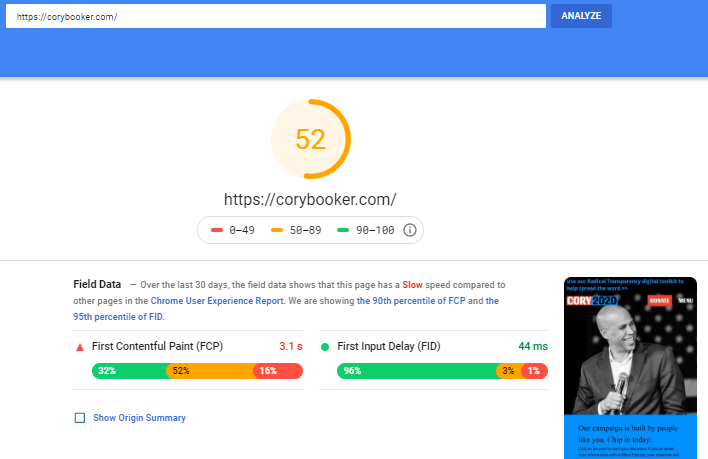
Task: Click the CORY 2020 logo in preview
Action: (592, 301)
